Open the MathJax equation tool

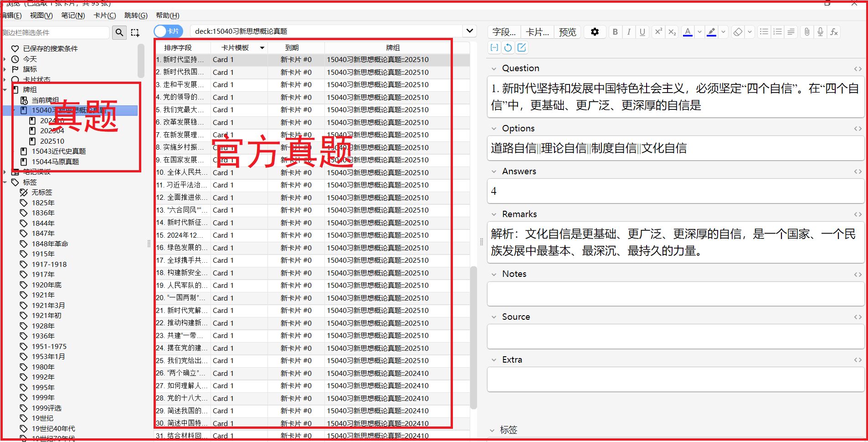pos(834,32)
